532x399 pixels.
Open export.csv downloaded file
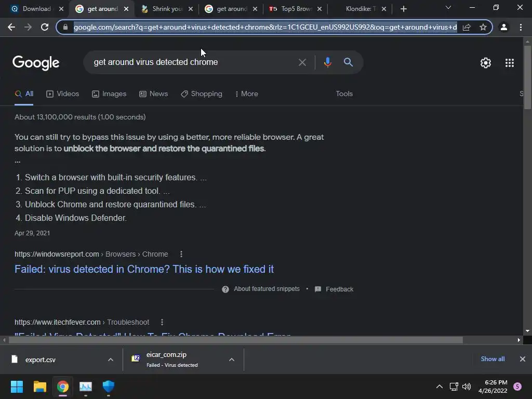coord(40,360)
